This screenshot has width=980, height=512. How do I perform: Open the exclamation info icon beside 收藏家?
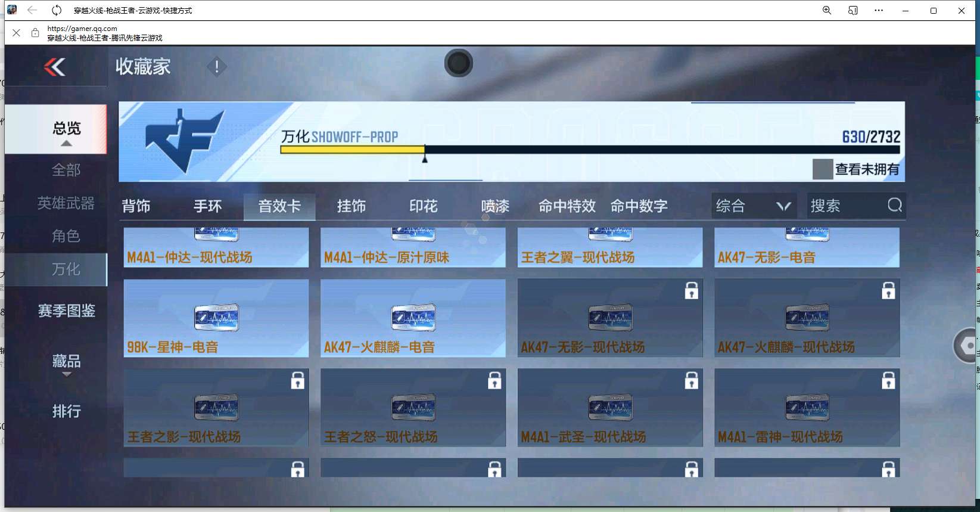[217, 67]
